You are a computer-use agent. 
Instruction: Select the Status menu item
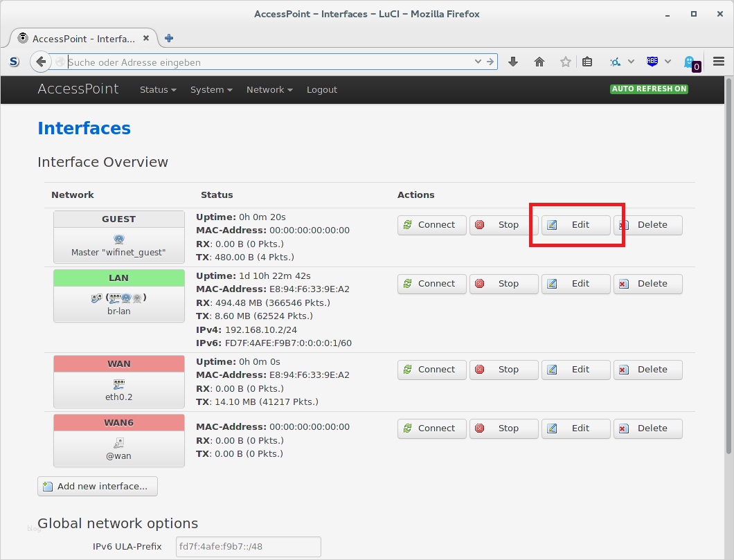157,89
